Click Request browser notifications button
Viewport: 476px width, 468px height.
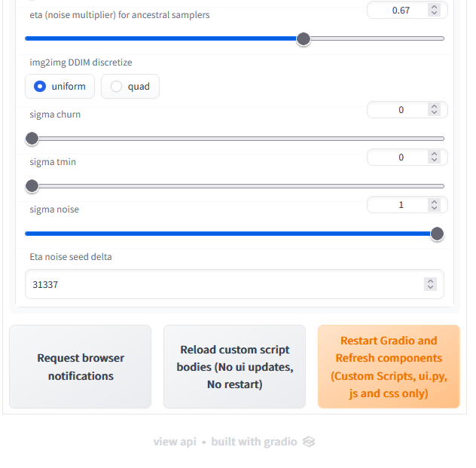(x=81, y=367)
